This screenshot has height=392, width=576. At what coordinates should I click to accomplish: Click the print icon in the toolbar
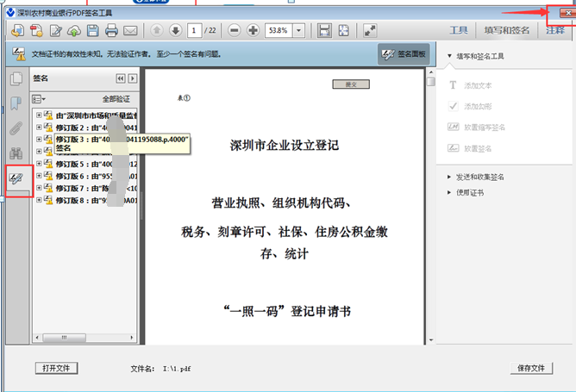111,31
